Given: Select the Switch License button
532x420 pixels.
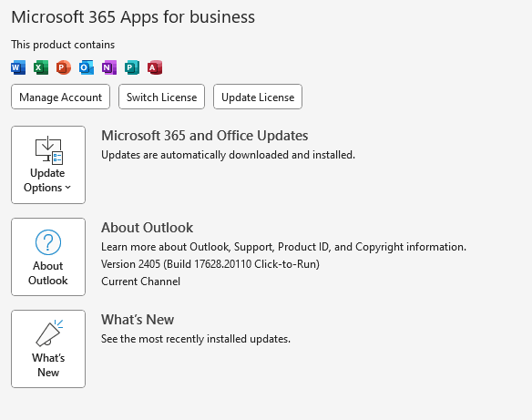Looking at the screenshot, I should [161, 97].
